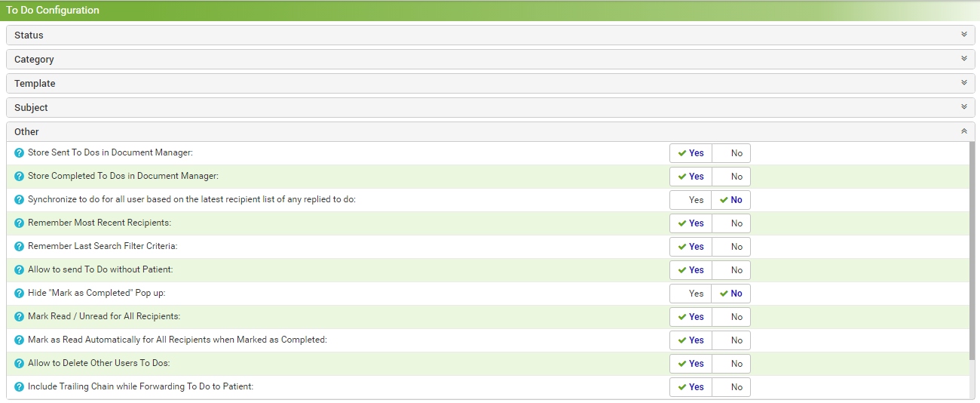Image resolution: width=980 pixels, height=403 pixels.
Task: Show help for Remember Most Recent Recipients
Action: [x=20, y=223]
